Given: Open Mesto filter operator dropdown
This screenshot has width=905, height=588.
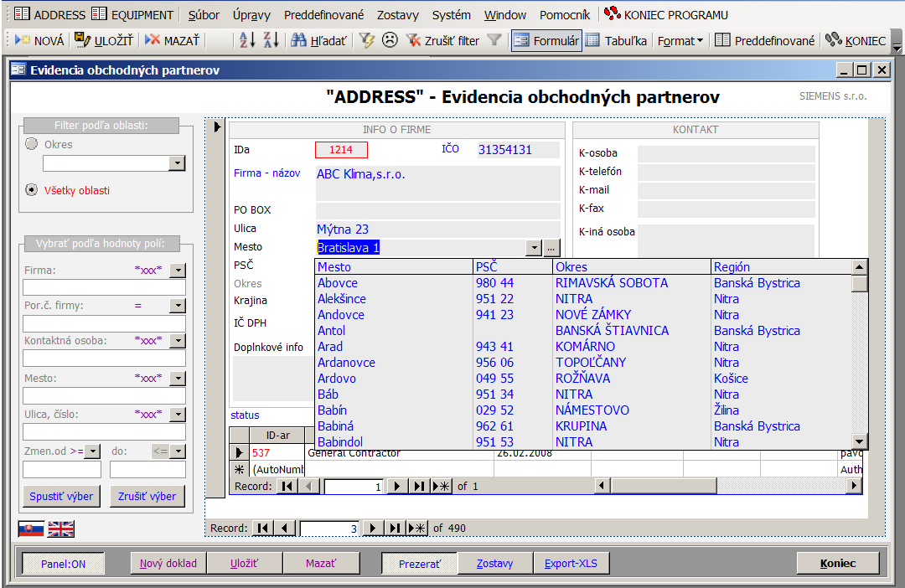Looking at the screenshot, I should [178, 379].
